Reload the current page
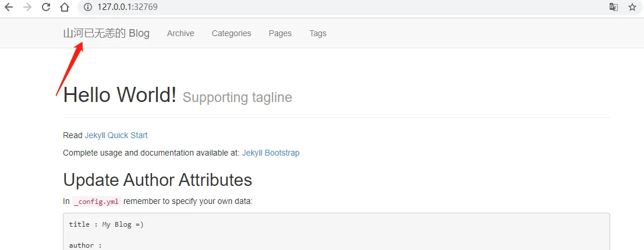Image resolution: width=644 pixels, height=250 pixels. coord(46,8)
